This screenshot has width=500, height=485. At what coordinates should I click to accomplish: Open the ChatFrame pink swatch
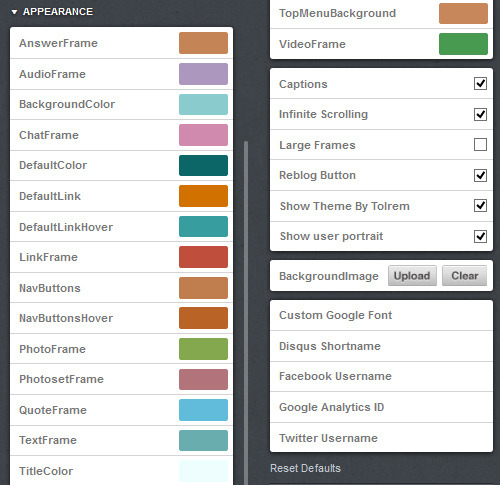pos(203,135)
